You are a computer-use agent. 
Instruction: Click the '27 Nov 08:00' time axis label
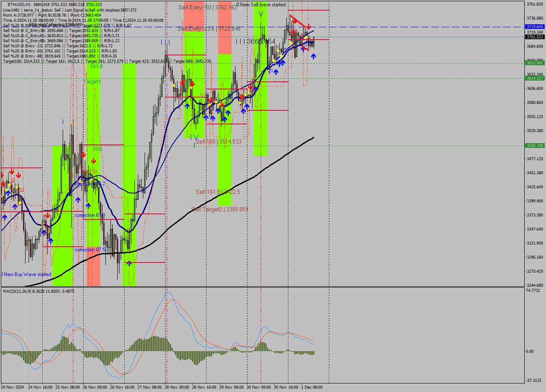pos(150,387)
